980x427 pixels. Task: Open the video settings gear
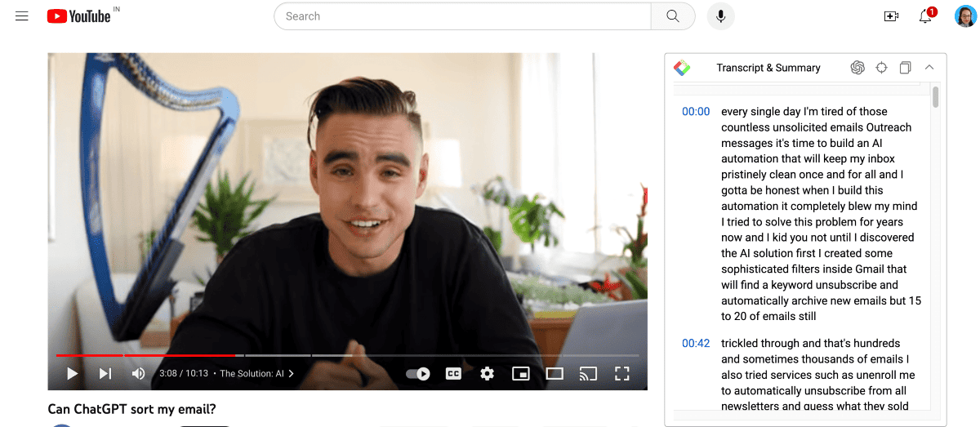pos(488,374)
